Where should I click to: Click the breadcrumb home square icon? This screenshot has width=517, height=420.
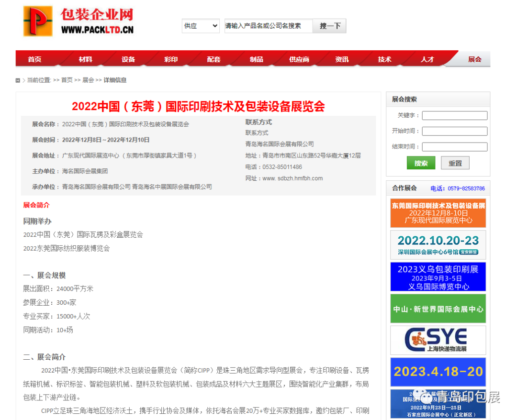(18, 80)
